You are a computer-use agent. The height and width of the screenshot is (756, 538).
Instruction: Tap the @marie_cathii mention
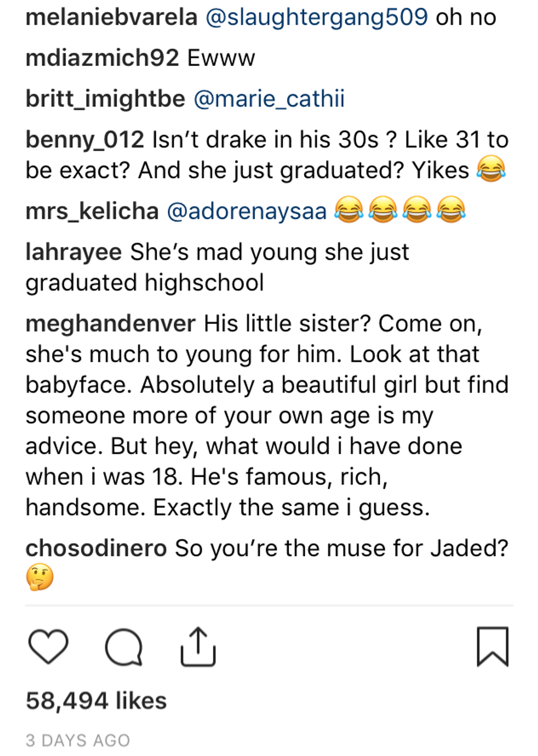[269, 99]
